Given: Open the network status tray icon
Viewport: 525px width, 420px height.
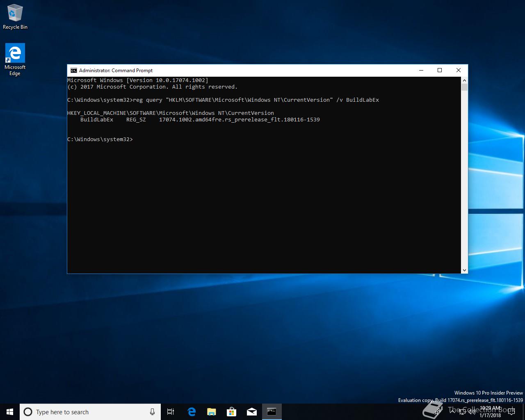Looking at the screenshot, I should [x=462, y=412].
